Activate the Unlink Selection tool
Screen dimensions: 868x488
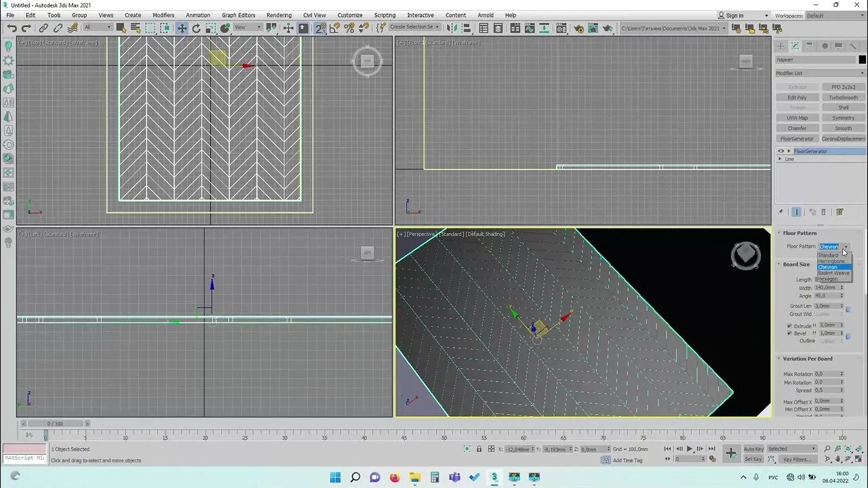point(58,28)
